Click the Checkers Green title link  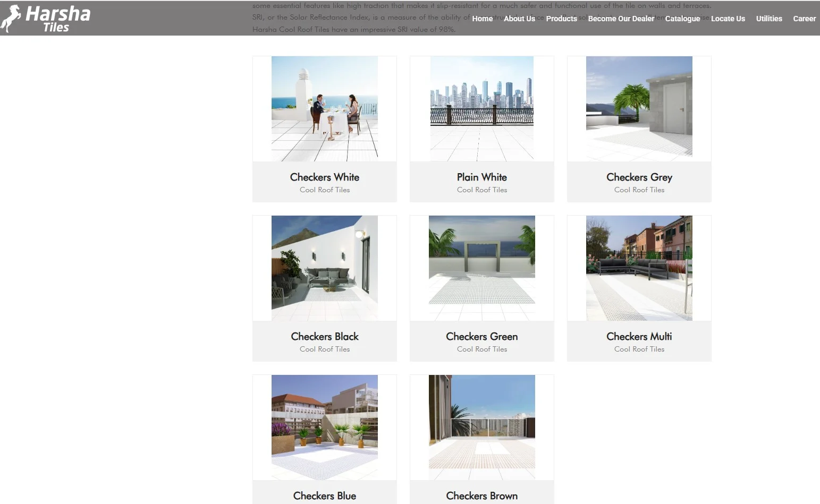pyautogui.click(x=482, y=336)
